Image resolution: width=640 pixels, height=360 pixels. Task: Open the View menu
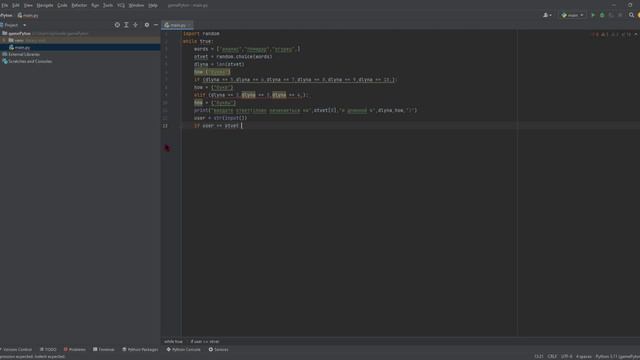coord(28,5)
